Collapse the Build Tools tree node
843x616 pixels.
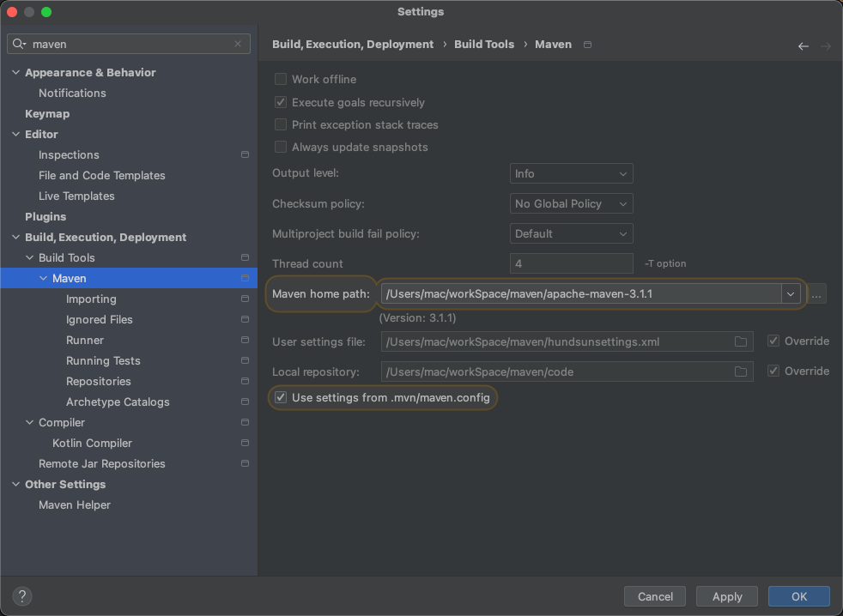coord(30,258)
